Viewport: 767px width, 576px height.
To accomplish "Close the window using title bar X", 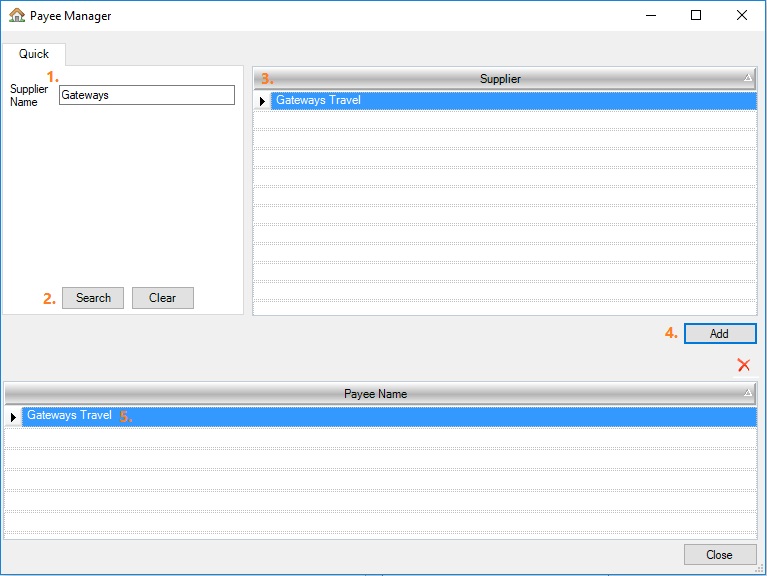I will pyautogui.click(x=741, y=16).
